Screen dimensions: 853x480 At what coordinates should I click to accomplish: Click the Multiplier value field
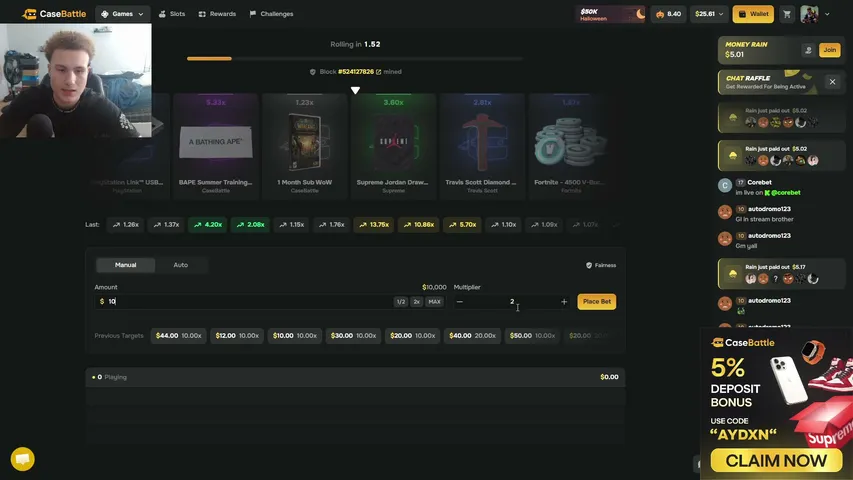click(x=512, y=301)
